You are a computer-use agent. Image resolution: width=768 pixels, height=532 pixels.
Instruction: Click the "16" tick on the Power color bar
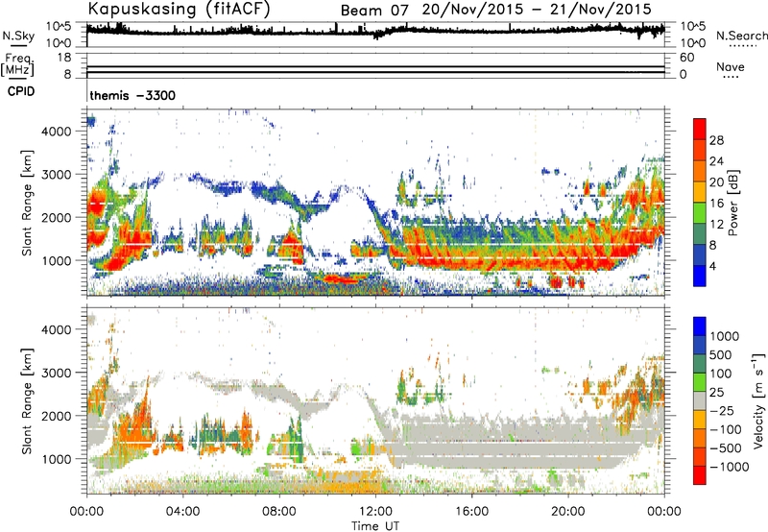(716, 204)
